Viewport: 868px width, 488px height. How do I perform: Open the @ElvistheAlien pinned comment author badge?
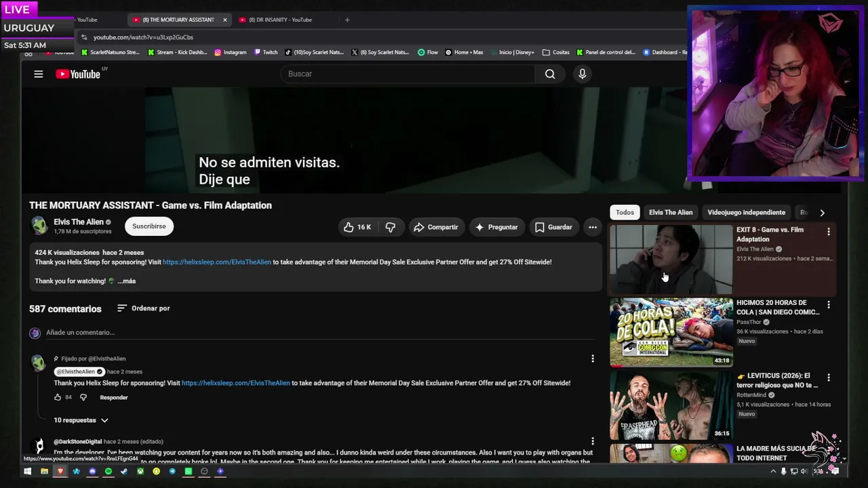click(79, 371)
